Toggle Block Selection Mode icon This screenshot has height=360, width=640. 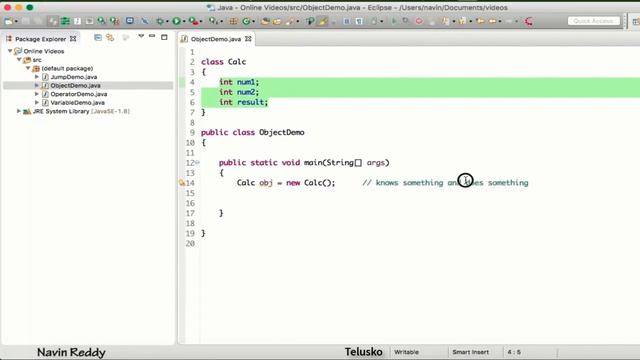click(x=346, y=21)
